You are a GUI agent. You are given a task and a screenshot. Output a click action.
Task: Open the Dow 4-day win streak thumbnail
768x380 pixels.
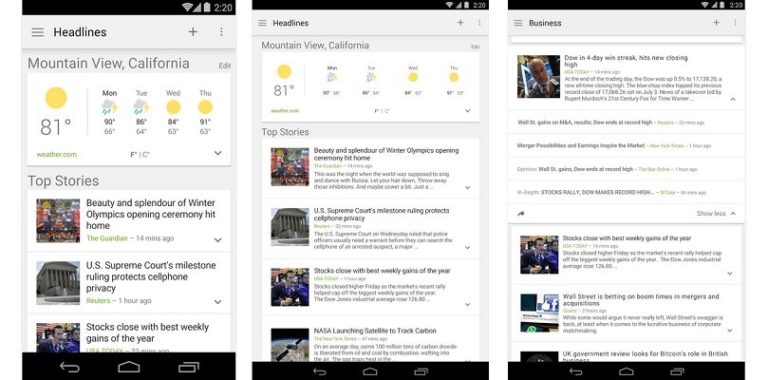click(x=538, y=76)
